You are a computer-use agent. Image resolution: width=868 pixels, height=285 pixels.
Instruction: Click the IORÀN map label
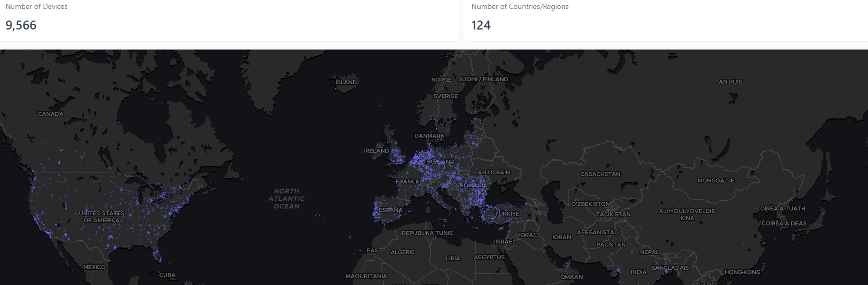[562, 237]
